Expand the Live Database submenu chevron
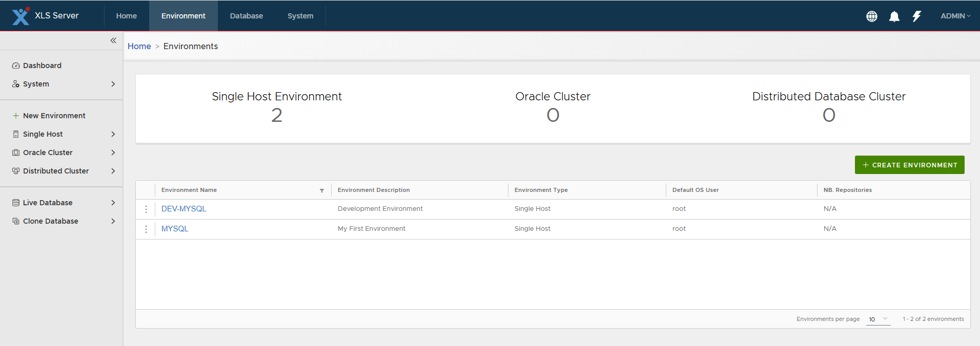This screenshot has height=346, width=980. [113, 203]
